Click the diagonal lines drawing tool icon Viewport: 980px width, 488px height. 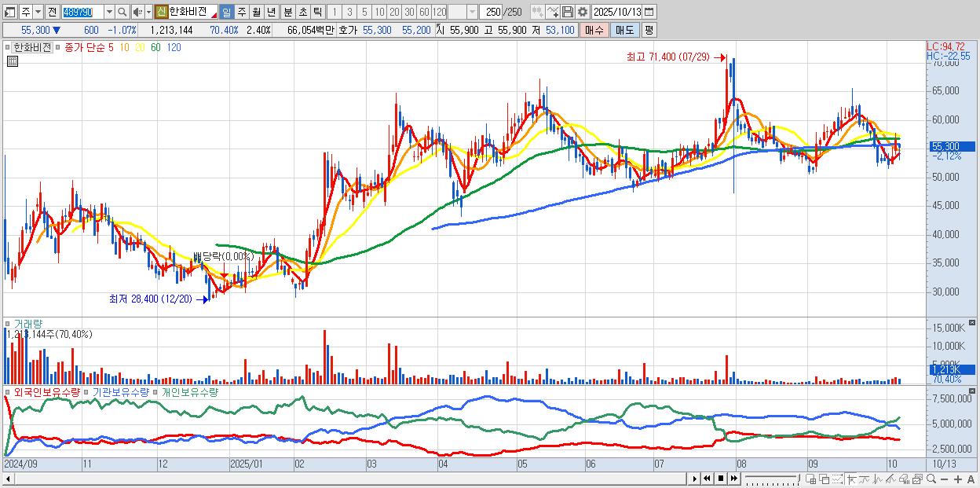[x=891, y=479]
